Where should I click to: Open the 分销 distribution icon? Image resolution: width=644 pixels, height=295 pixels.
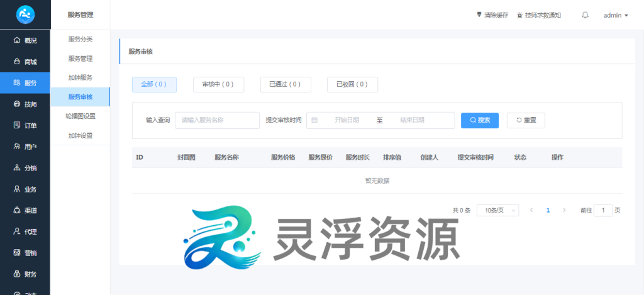click(x=17, y=168)
